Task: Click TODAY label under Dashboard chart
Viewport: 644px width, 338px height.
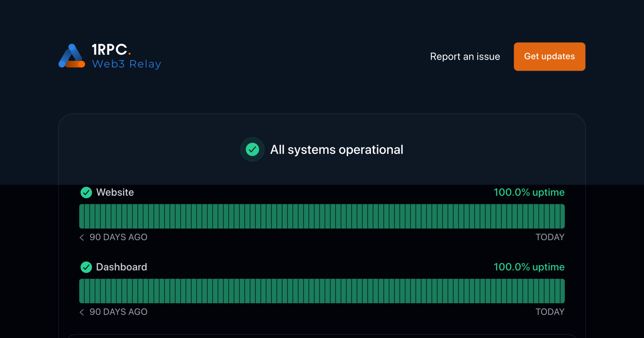Action: pos(550,312)
